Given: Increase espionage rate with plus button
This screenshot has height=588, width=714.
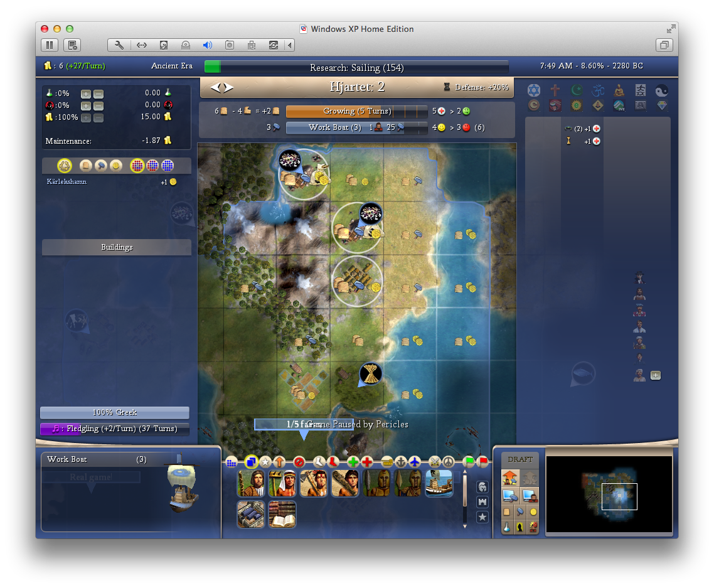Looking at the screenshot, I should click(x=85, y=106).
